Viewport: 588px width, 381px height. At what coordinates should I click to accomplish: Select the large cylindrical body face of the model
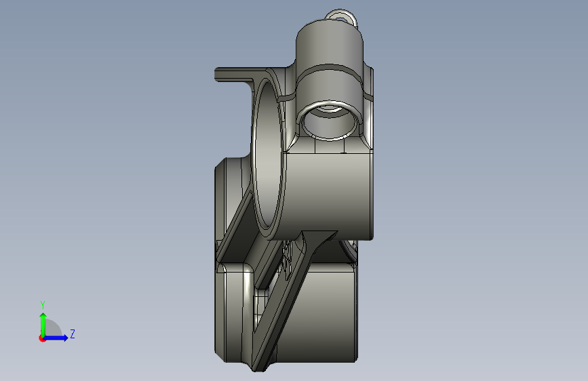(328, 195)
